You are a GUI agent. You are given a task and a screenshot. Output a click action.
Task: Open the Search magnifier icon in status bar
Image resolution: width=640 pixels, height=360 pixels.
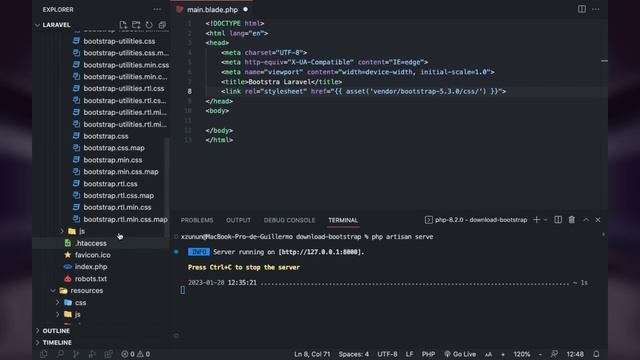click(x=60, y=354)
